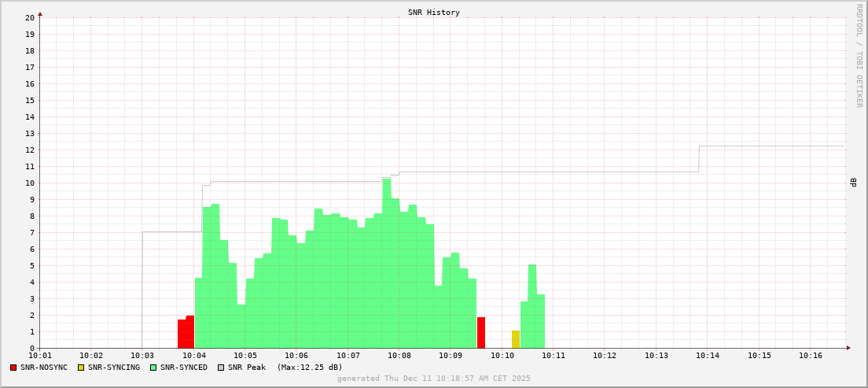Click the green SNR-SYNCED legend swatch
The image size is (868, 388).
point(153,368)
